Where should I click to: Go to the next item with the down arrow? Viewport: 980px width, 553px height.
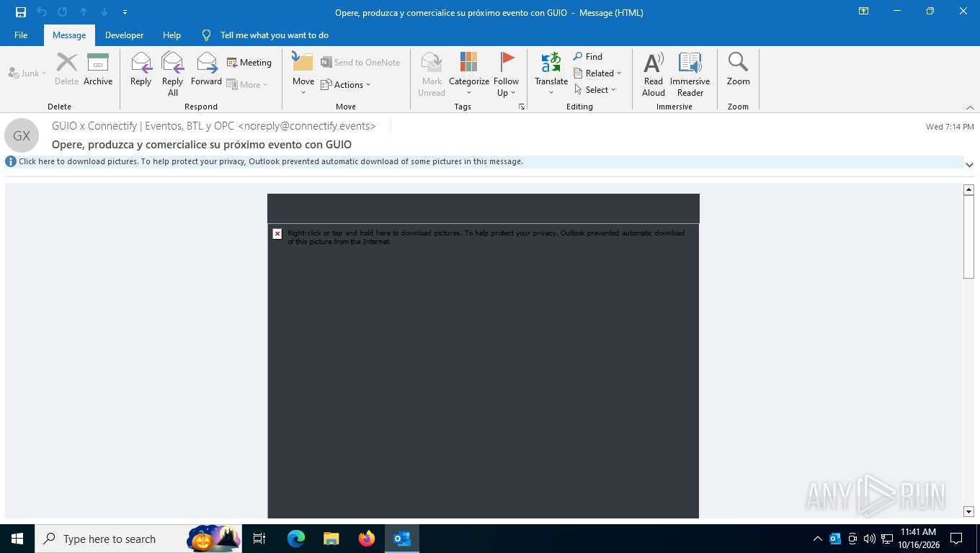pyautogui.click(x=104, y=12)
